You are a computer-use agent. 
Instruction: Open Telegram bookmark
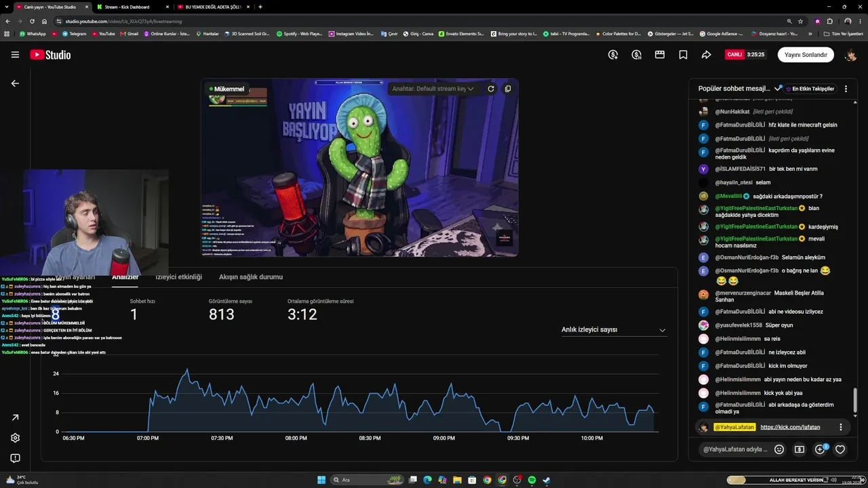[74, 33]
